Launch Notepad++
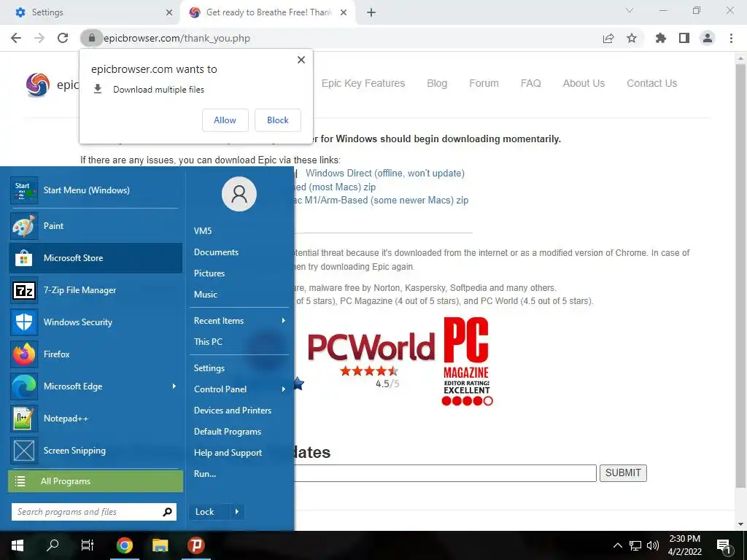Image resolution: width=747 pixels, height=560 pixels. coord(96,419)
